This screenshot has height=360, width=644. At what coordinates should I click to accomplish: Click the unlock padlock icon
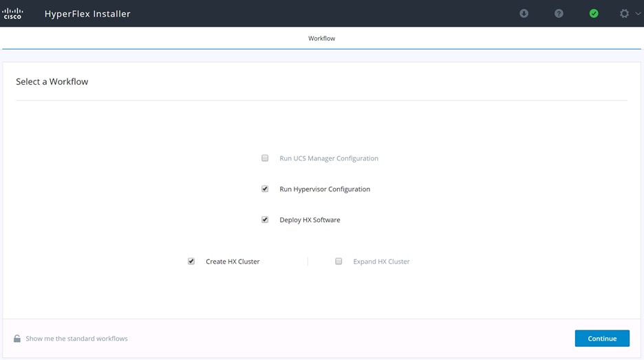17,338
